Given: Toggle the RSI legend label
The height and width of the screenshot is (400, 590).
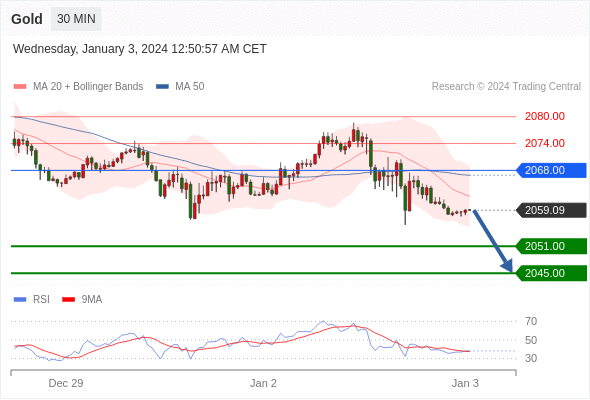Looking at the screenshot, I should (41, 300).
